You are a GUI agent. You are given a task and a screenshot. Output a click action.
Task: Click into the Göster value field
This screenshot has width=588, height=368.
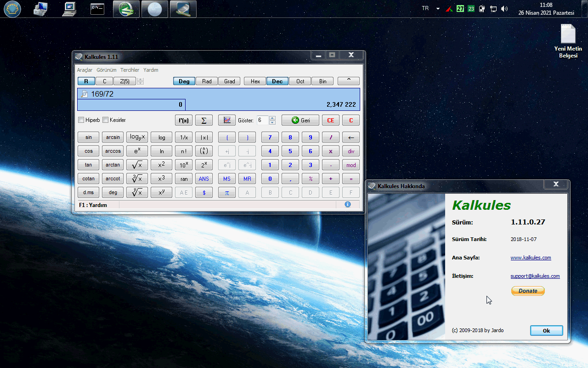coord(262,120)
